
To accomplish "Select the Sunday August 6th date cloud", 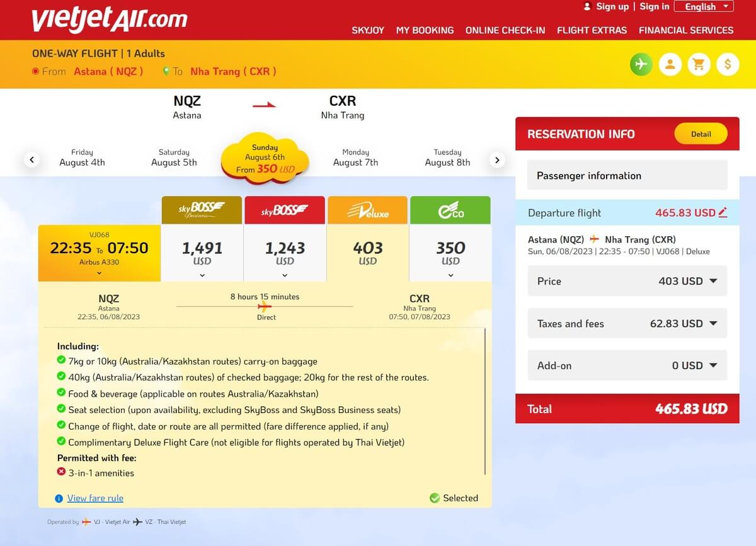I will (x=265, y=159).
